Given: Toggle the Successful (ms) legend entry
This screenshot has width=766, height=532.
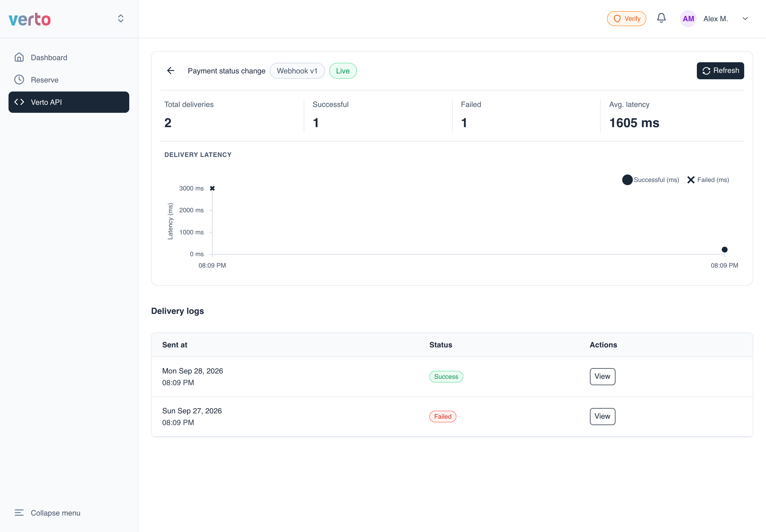Looking at the screenshot, I should (x=650, y=180).
